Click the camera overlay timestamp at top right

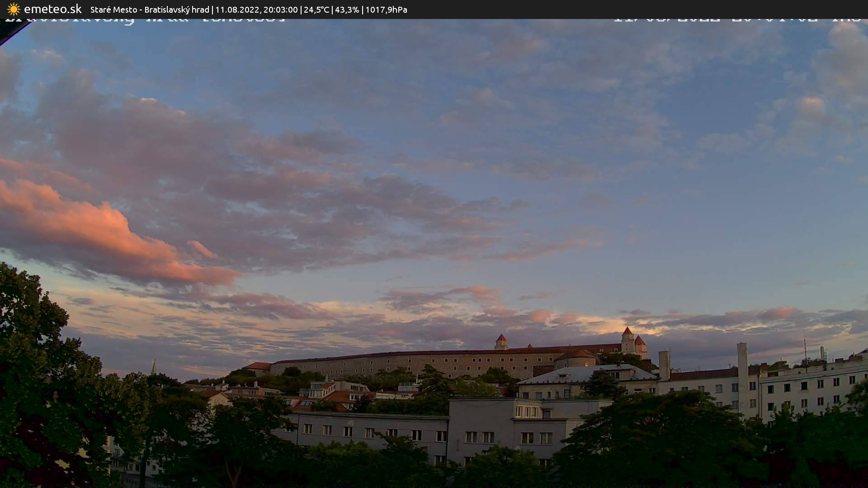pyautogui.click(x=737, y=20)
